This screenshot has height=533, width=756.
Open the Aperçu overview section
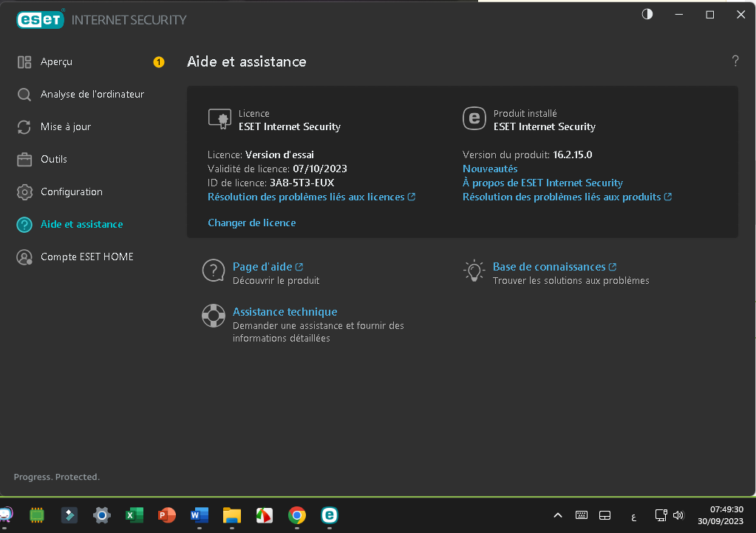(56, 62)
